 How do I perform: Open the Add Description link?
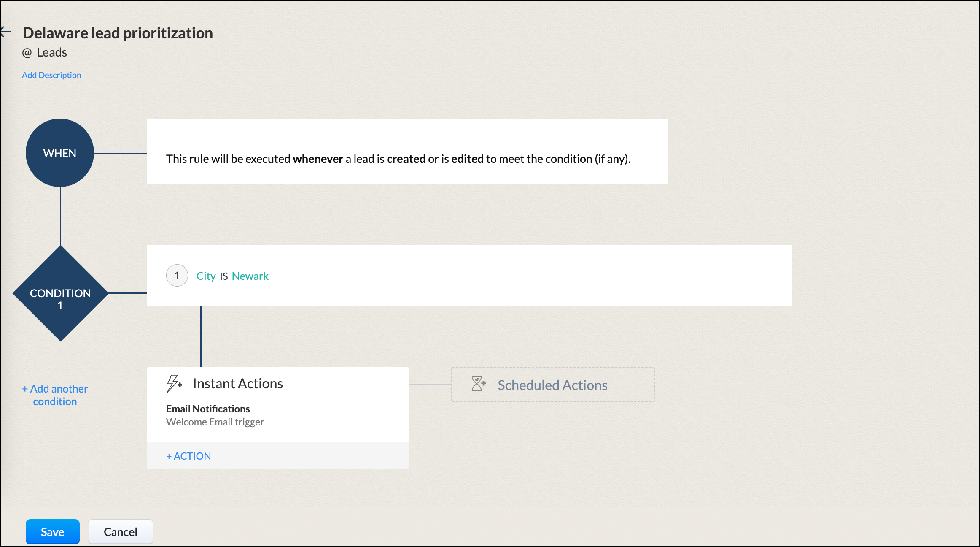(x=51, y=75)
